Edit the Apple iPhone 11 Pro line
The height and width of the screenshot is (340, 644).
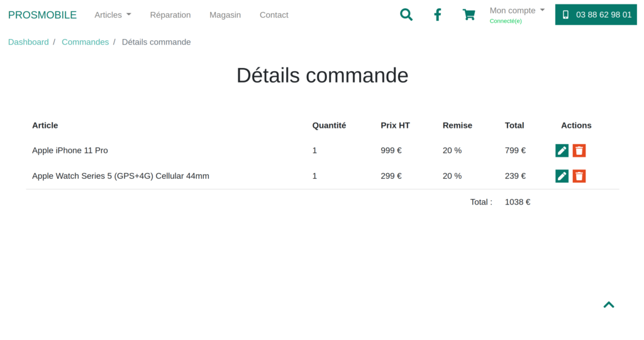click(562, 150)
